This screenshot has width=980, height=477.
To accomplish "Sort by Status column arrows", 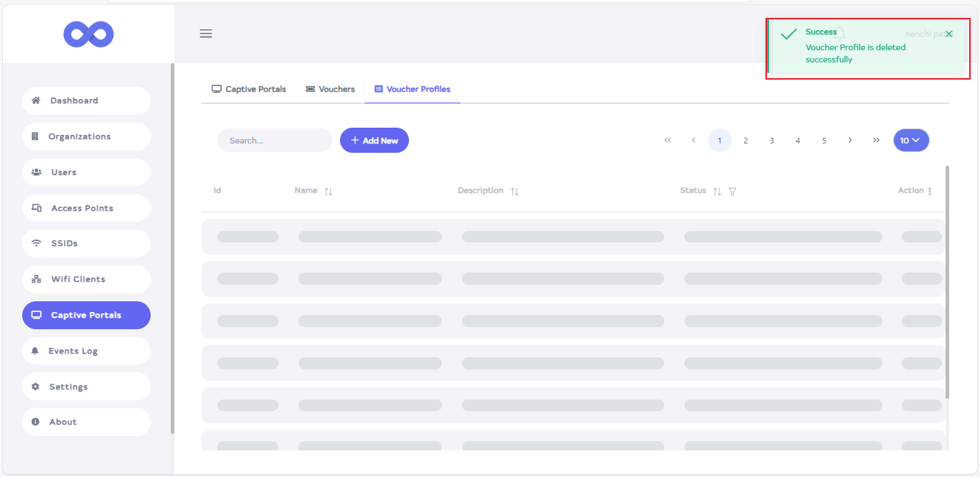I will point(717,192).
